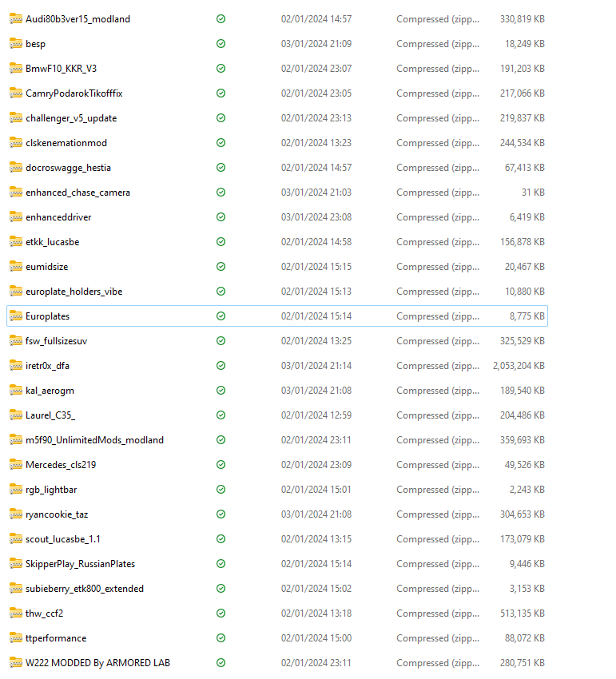Click the clskenemationmod archive icon
This screenshot has height=679, width=616.
click(x=16, y=142)
